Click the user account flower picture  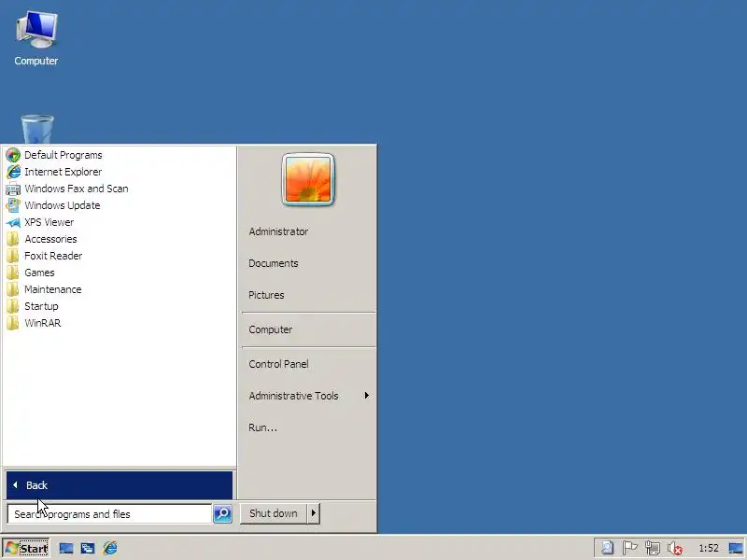[x=308, y=179]
